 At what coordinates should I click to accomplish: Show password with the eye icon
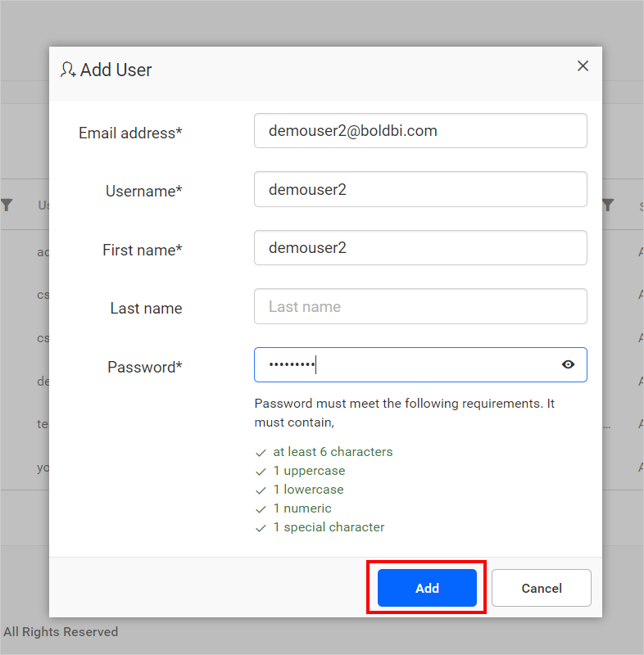[x=568, y=364]
